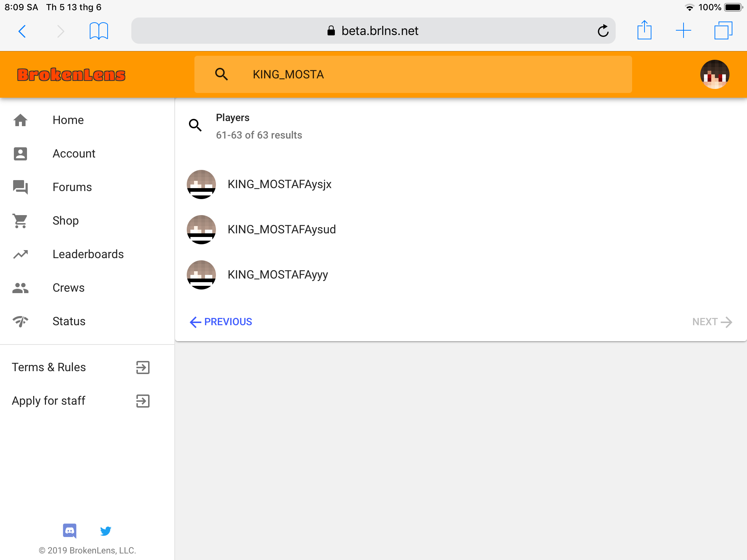Image resolution: width=747 pixels, height=560 pixels.
Task: Show all tabs overview icon
Action: [x=723, y=30]
